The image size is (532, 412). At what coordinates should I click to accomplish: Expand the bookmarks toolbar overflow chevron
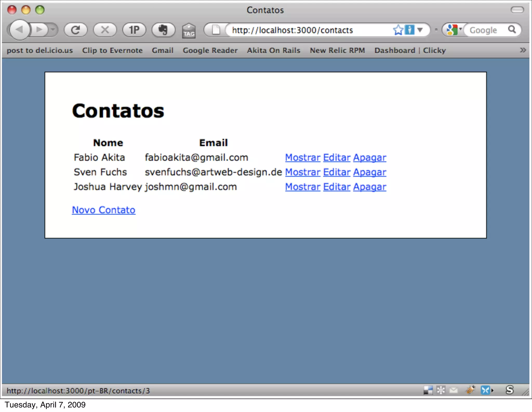point(523,50)
